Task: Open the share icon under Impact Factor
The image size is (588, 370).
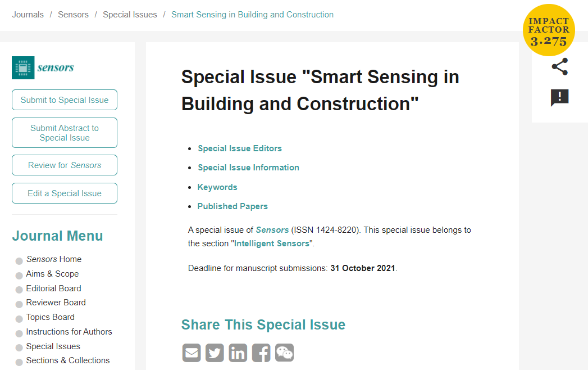Action: (559, 67)
